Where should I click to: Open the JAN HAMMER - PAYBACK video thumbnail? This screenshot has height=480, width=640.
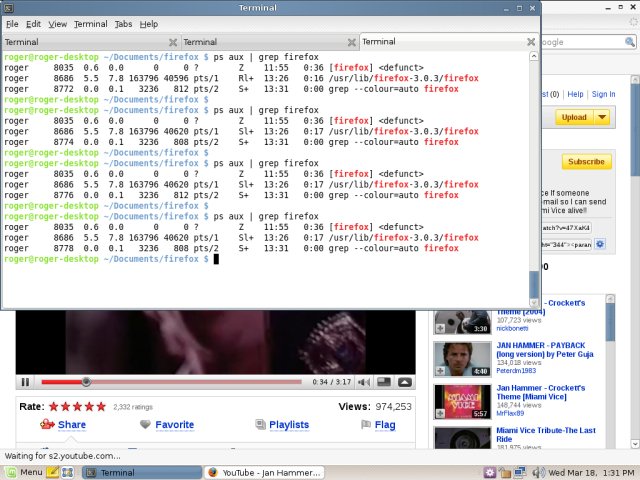[462, 359]
